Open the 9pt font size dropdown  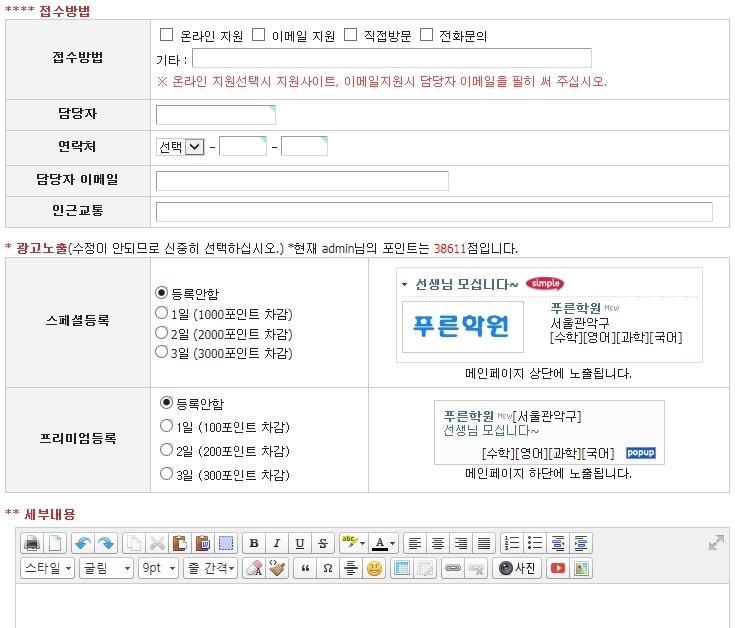[x=158, y=568]
